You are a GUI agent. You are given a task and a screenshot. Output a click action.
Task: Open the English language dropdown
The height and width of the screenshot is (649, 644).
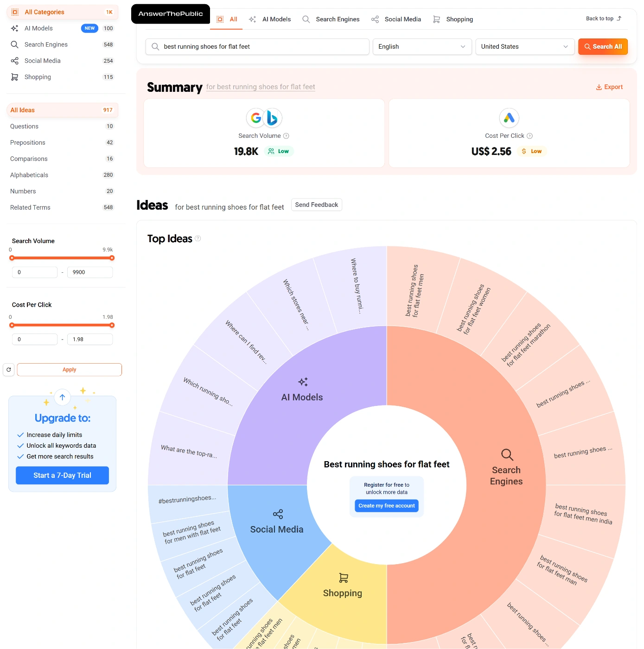pyautogui.click(x=421, y=47)
